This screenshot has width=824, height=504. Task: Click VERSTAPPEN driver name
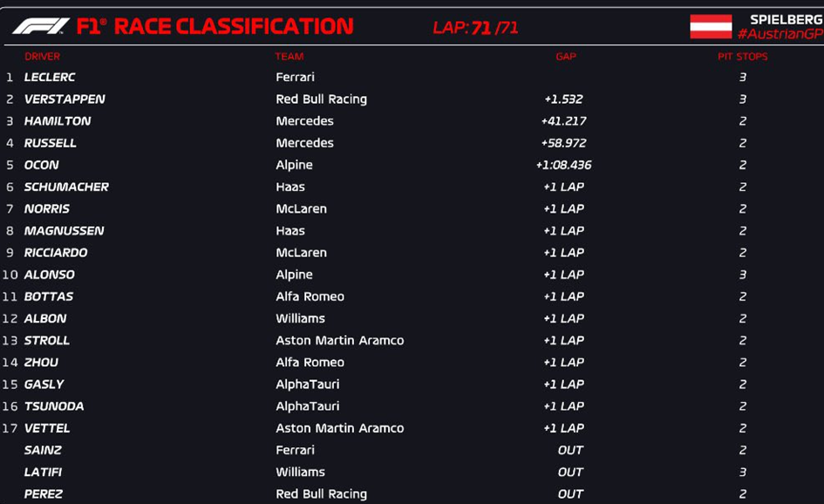[65, 99]
